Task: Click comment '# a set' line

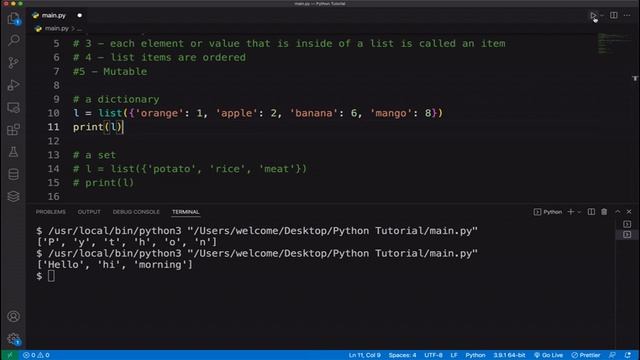Action: tap(94, 155)
